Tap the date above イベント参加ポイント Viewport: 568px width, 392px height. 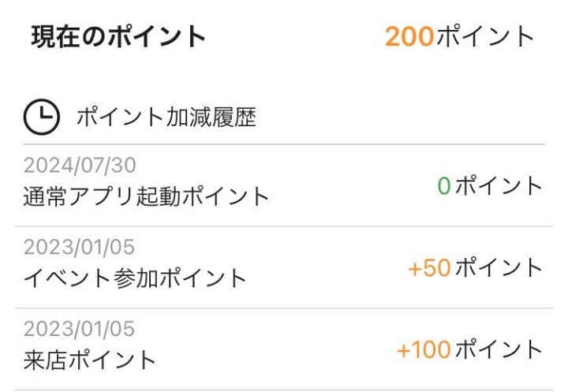[80, 248]
